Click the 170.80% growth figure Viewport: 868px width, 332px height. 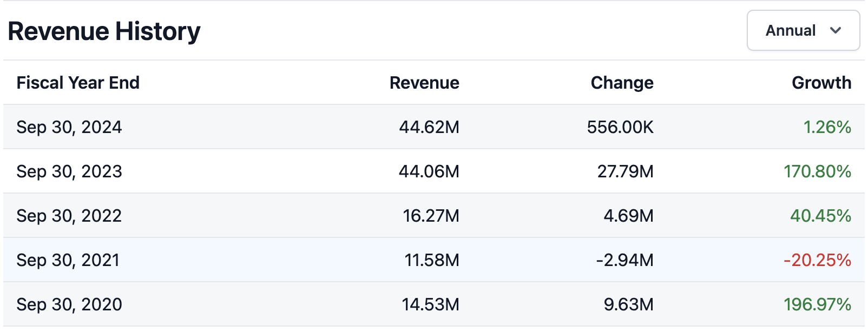pyautogui.click(x=817, y=171)
